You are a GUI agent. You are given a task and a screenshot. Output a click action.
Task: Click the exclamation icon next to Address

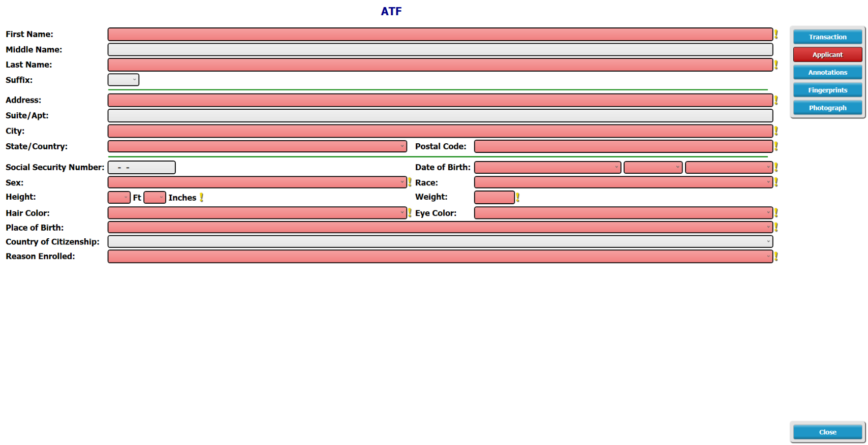776,101
